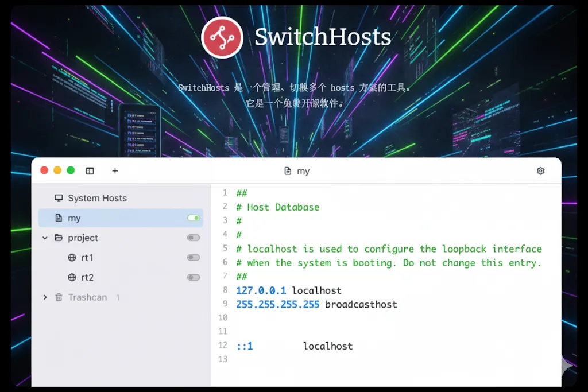This screenshot has width=588, height=392.
Task: Turn off the my hosts switch
Action: click(x=194, y=218)
